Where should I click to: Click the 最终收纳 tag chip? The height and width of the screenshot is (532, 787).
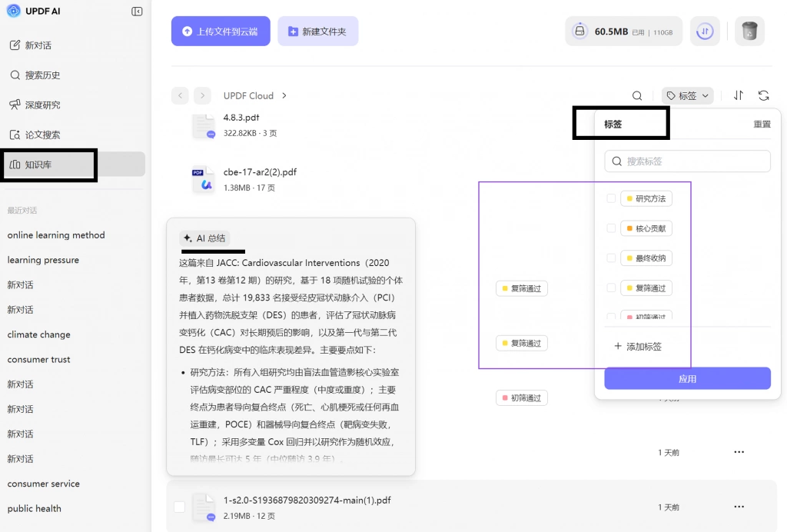646,258
